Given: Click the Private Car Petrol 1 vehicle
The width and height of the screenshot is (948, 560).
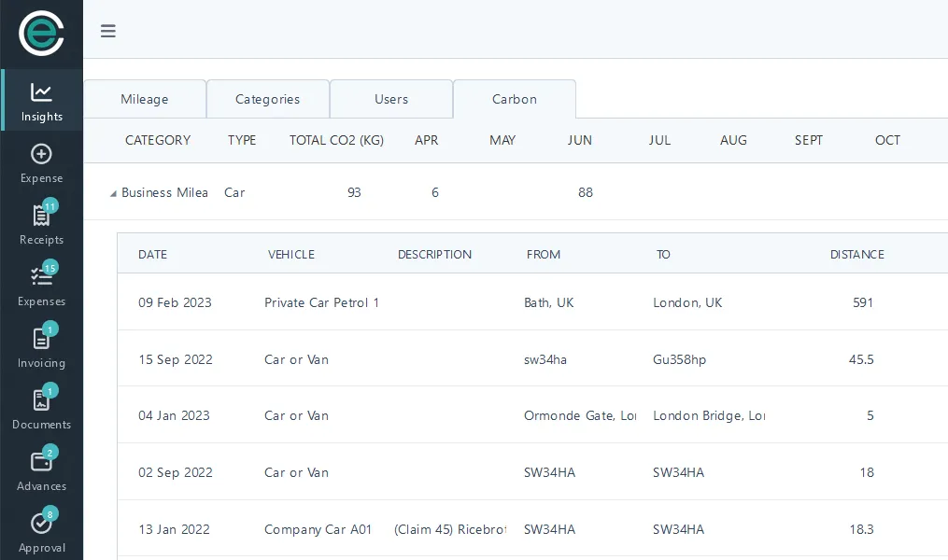Looking at the screenshot, I should (x=321, y=302).
